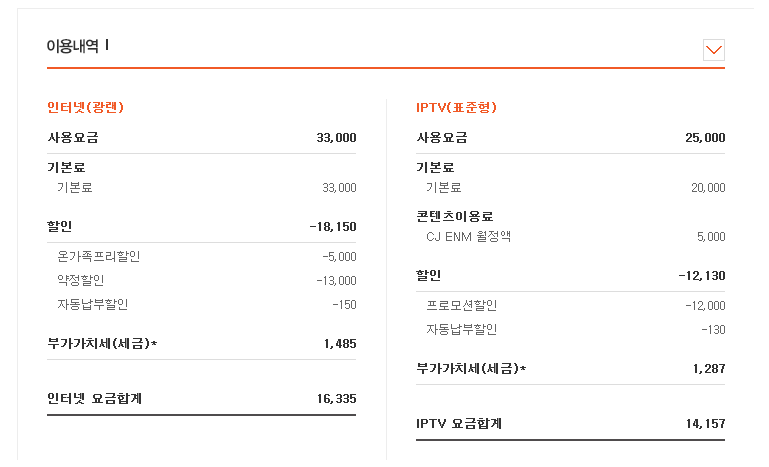Select the 프로모션할인 discount row

[x=462, y=306]
